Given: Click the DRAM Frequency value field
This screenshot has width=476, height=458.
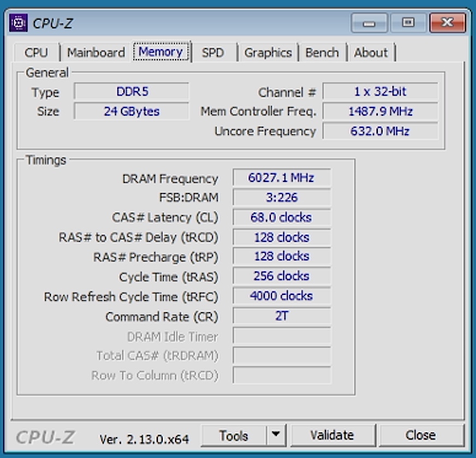Looking at the screenshot, I should click(281, 178).
